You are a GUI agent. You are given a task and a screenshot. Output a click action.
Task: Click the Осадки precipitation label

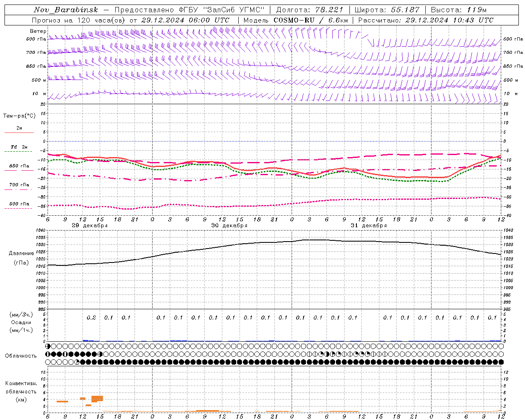pyautogui.click(x=21, y=322)
